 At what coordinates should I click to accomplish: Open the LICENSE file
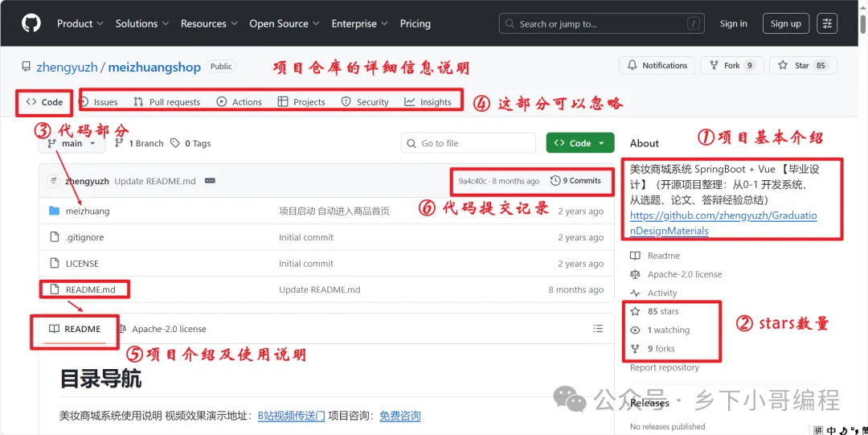pyautogui.click(x=82, y=263)
